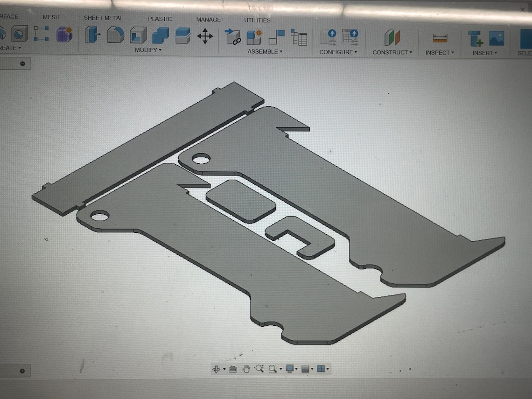Screen dimensions: 532x399
Task: Select the Joint icon in Assemble group
Action: (x=277, y=37)
